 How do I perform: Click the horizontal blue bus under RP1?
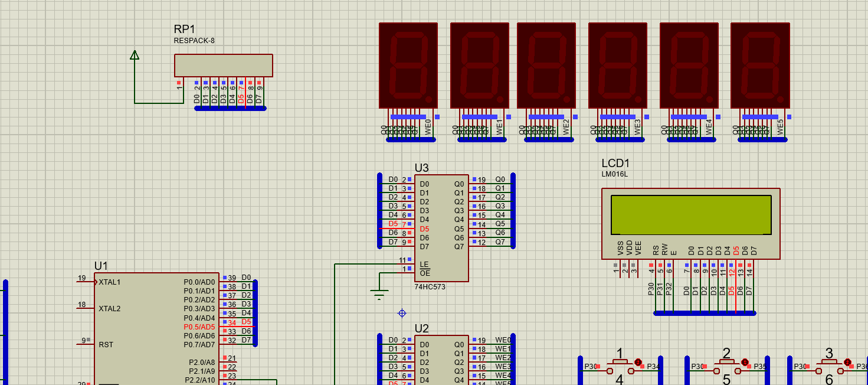tap(230, 108)
